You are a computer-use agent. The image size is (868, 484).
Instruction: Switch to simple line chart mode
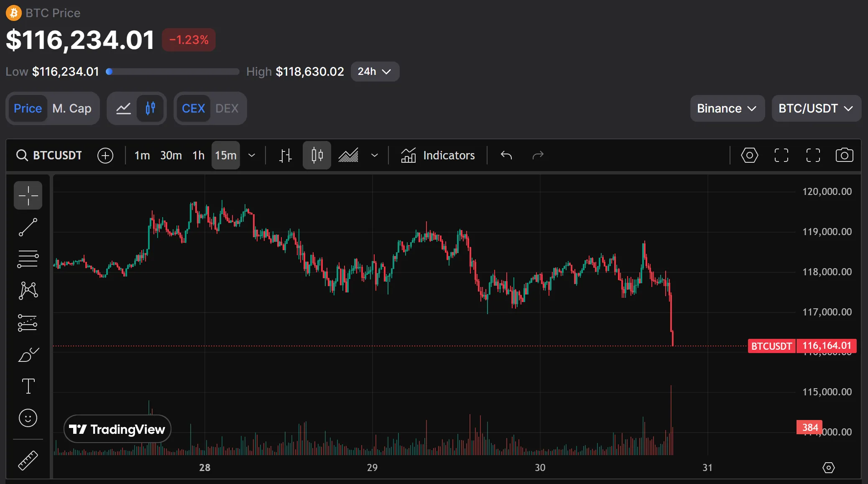[x=124, y=108]
